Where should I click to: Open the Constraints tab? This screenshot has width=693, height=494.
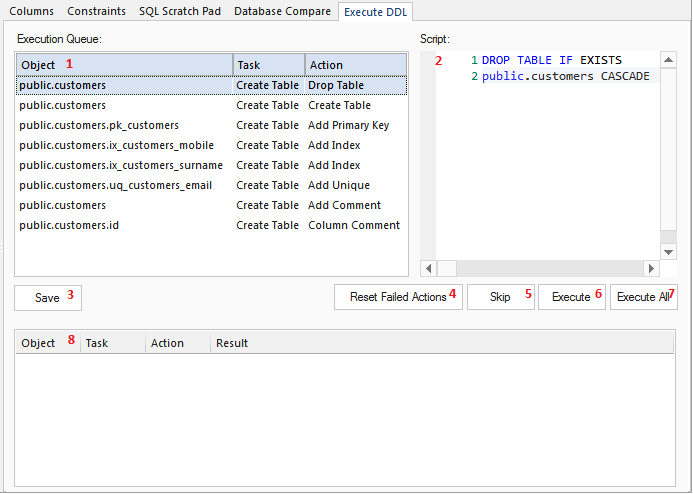(x=96, y=11)
